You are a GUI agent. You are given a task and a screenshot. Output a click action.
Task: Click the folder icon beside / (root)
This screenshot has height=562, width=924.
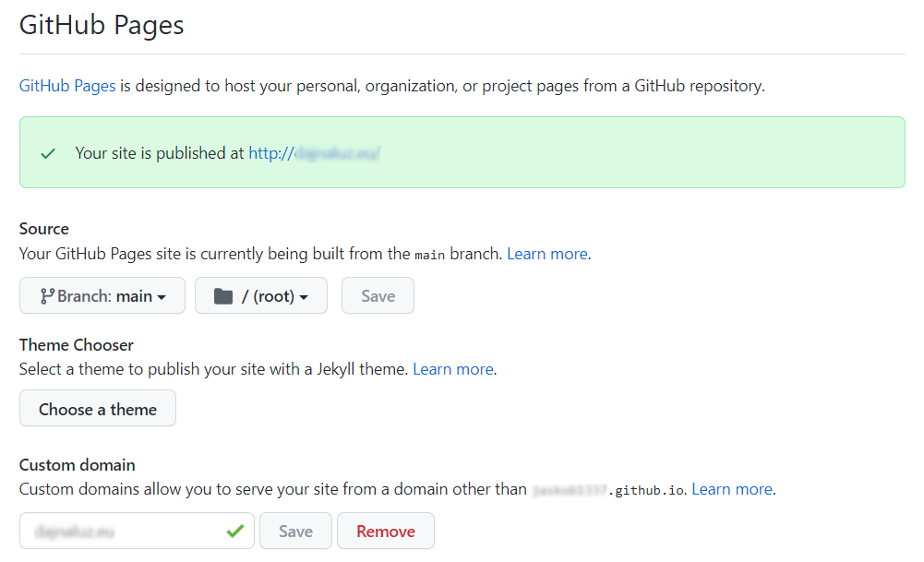click(x=222, y=296)
